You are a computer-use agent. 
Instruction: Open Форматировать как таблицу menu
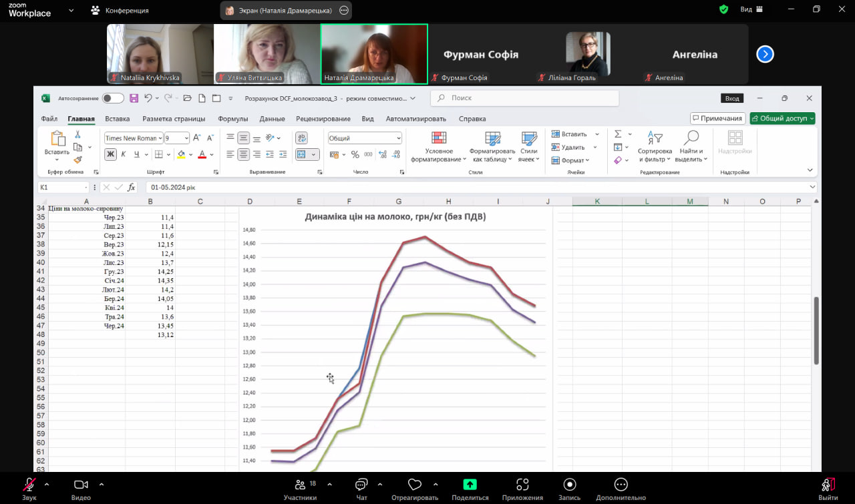[x=492, y=147]
